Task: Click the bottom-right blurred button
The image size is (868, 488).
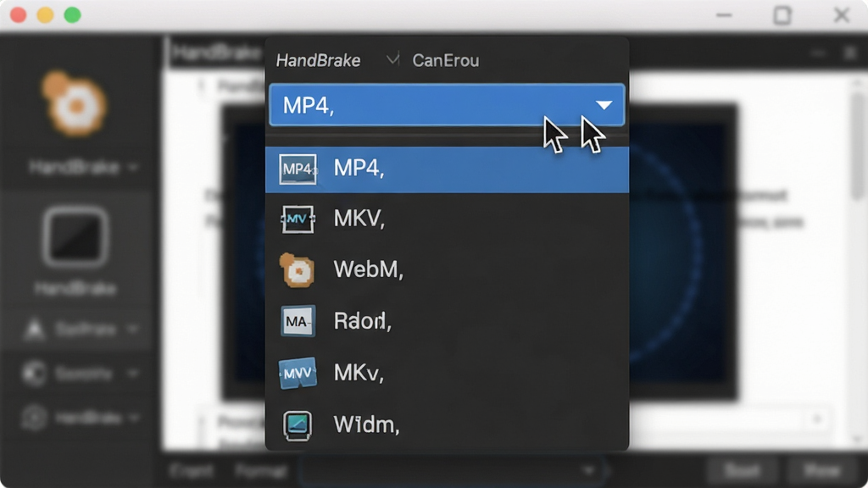Action: click(x=822, y=471)
